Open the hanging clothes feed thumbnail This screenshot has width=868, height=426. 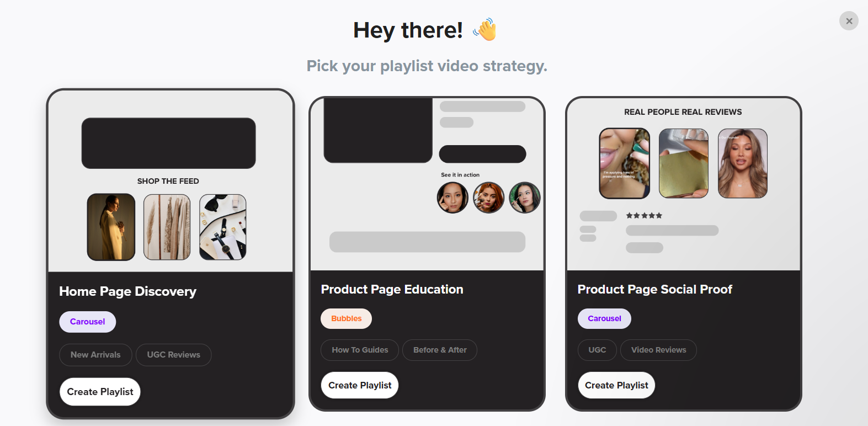click(x=167, y=227)
